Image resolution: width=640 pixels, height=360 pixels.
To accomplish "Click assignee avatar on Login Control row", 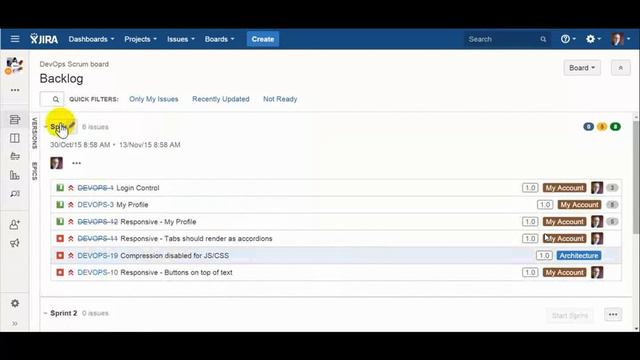I will (597, 188).
